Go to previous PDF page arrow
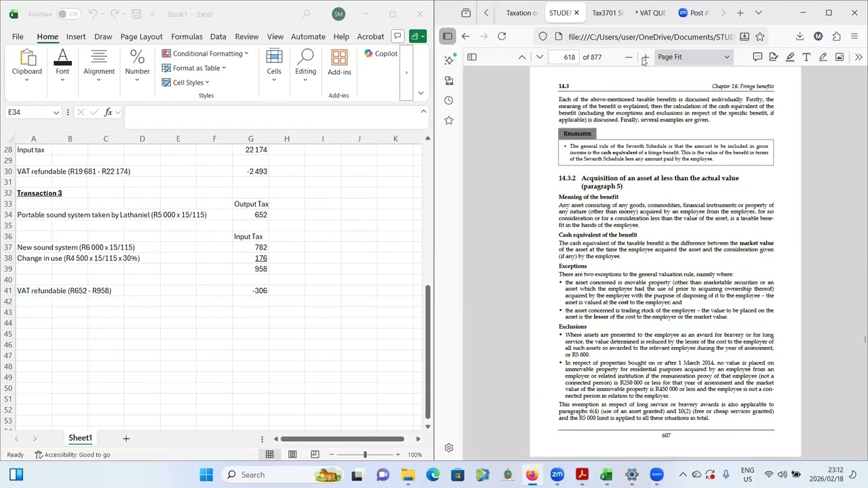868x488 pixels. coord(521,57)
